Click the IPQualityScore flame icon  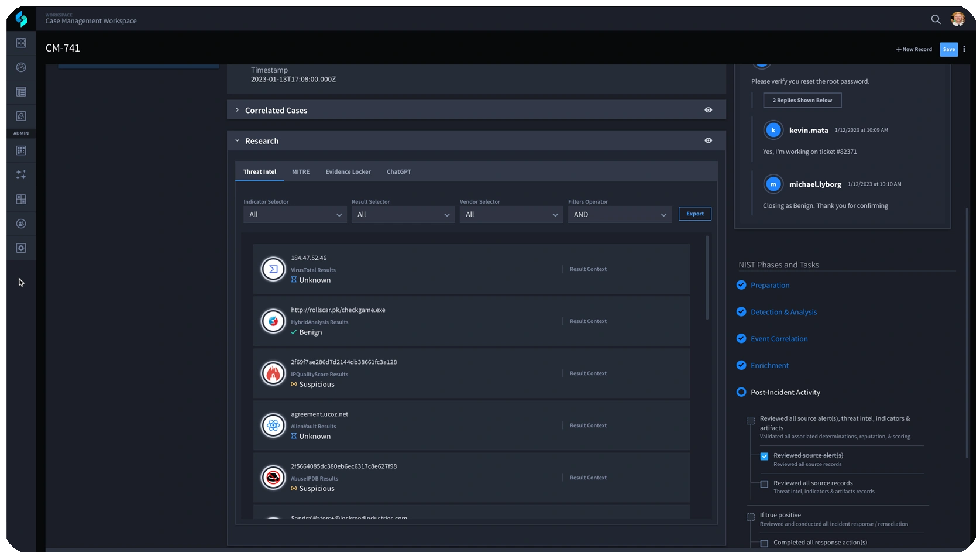pos(273,373)
